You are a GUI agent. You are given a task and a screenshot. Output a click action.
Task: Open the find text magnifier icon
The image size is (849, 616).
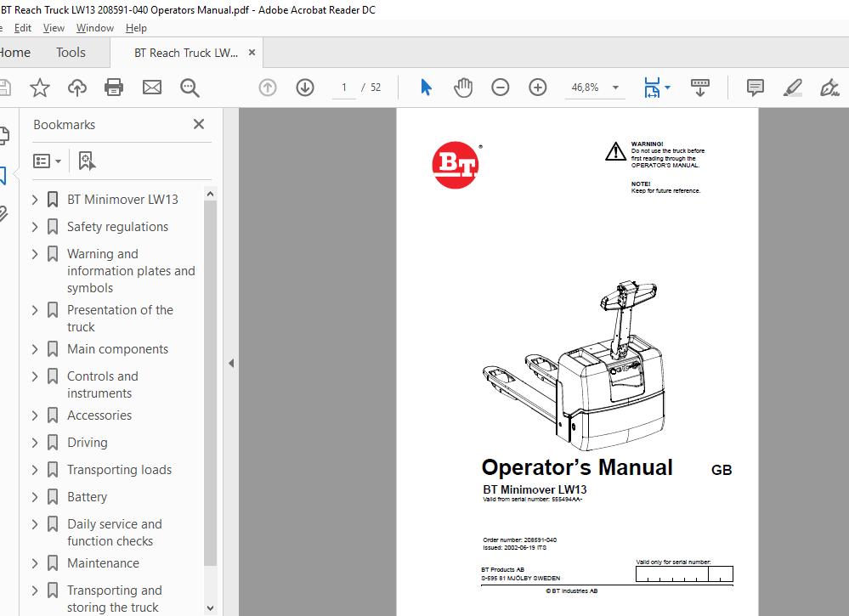point(190,88)
